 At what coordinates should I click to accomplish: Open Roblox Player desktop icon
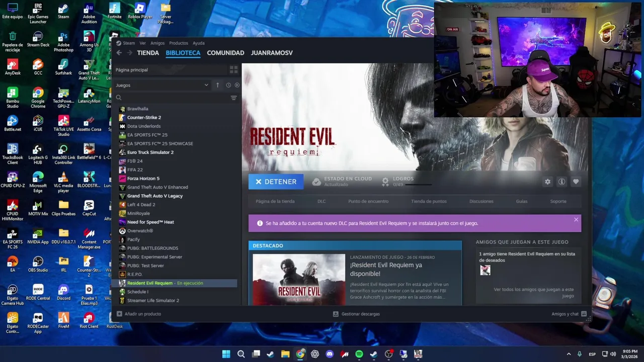click(140, 11)
